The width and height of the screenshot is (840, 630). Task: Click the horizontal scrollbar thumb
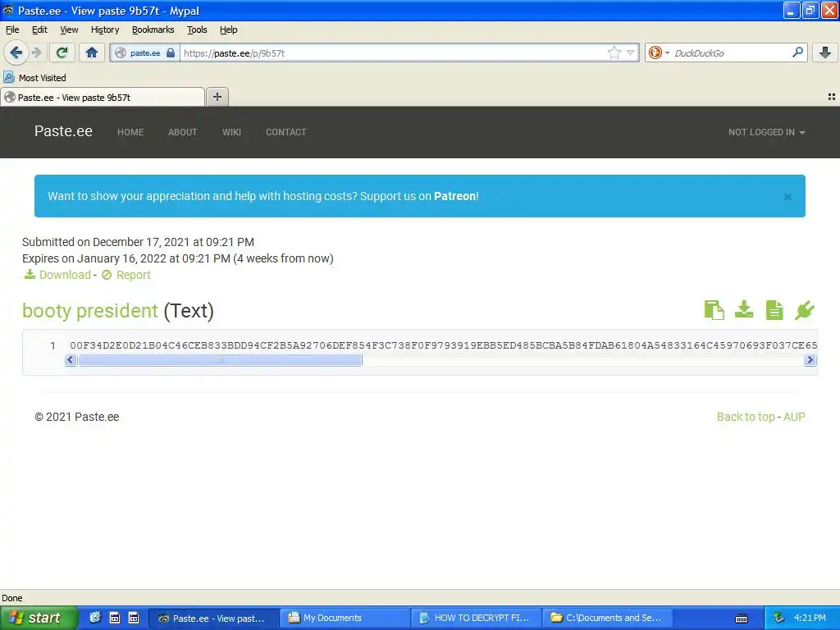coord(220,360)
